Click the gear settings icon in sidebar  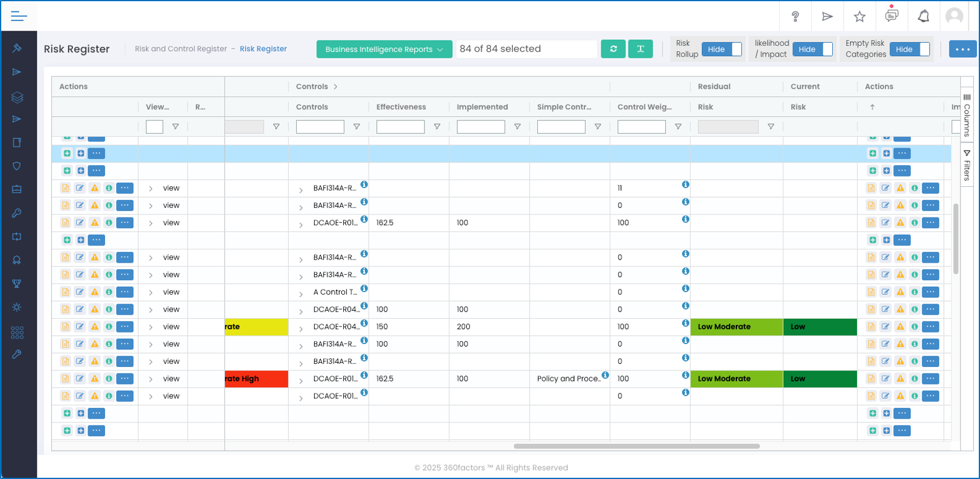(x=17, y=307)
